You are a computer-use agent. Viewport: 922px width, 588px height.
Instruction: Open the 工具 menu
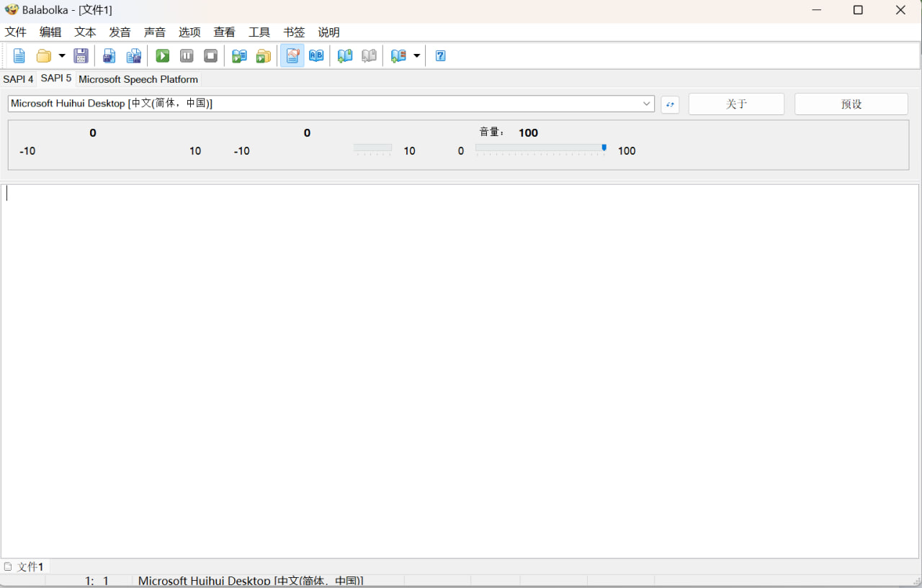(x=259, y=32)
